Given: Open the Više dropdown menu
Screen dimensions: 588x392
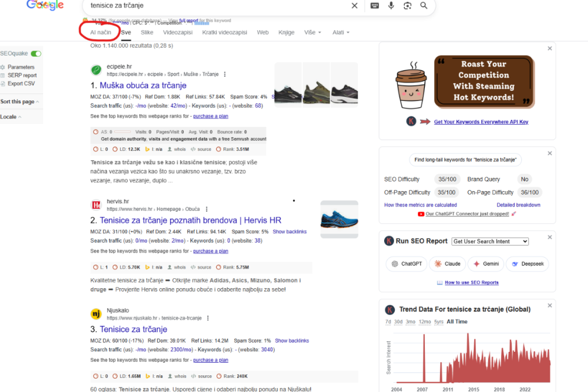Looking at the screenshot, I should (x=312, y=33).
